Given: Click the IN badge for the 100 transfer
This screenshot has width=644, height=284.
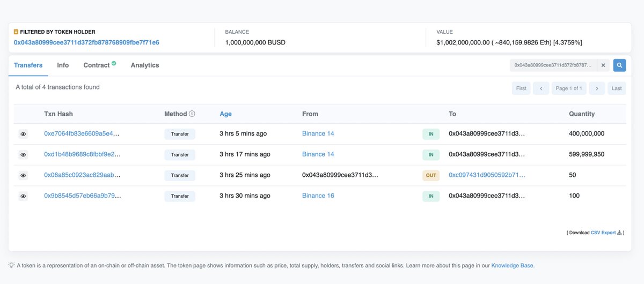Looking at the screenshot, I should (x=431, y=196).
